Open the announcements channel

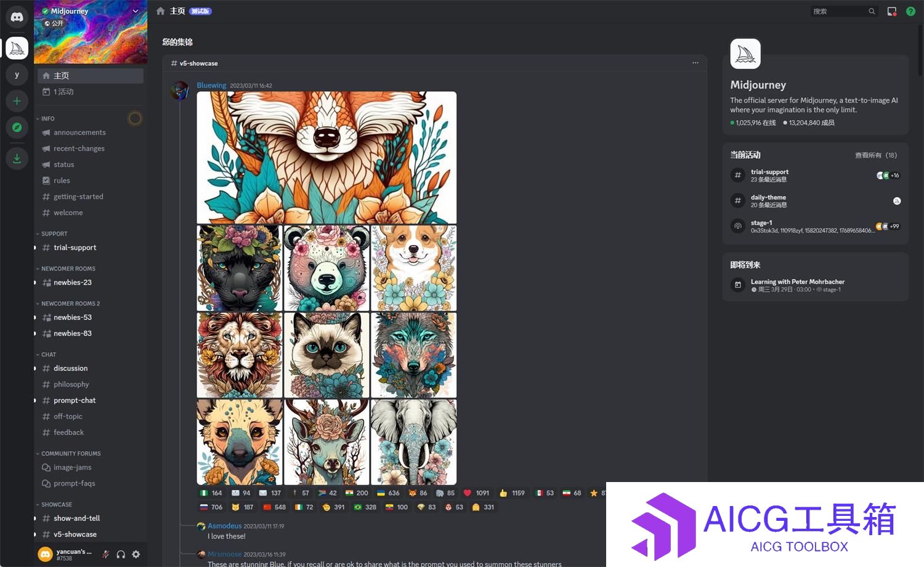91,132
